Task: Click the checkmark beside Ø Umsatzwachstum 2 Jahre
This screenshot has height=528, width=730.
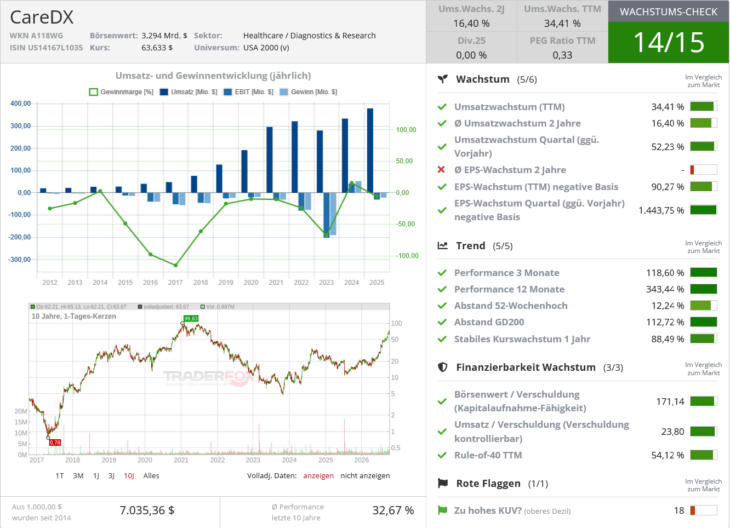Action: pyautogui.click(x=442, y=123)
